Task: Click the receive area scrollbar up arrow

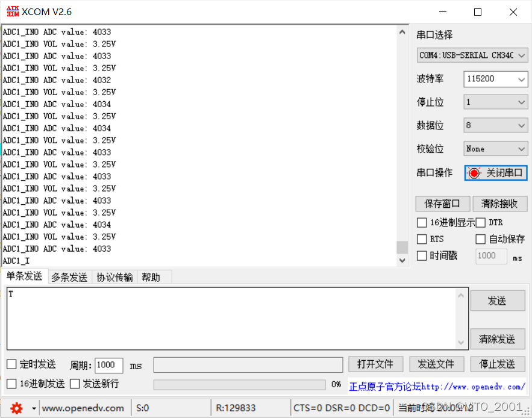Action: tap(402, 31)
